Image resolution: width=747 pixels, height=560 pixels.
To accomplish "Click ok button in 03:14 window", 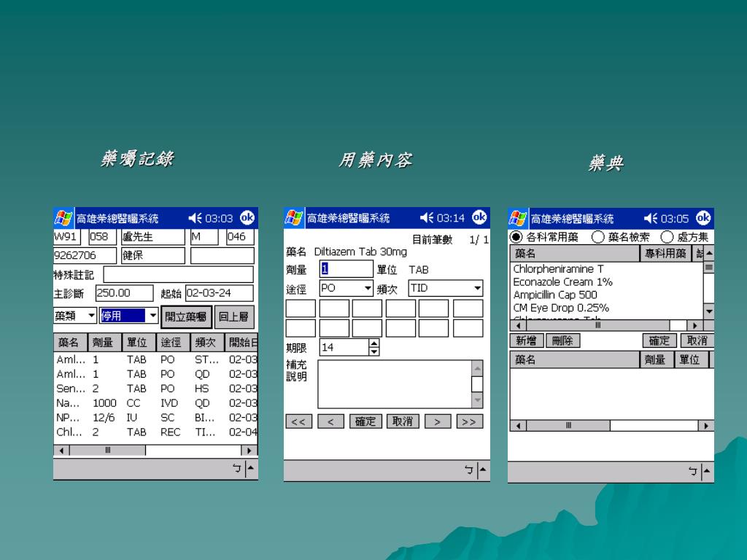I will pyautogui.click(x=479, y=217).
